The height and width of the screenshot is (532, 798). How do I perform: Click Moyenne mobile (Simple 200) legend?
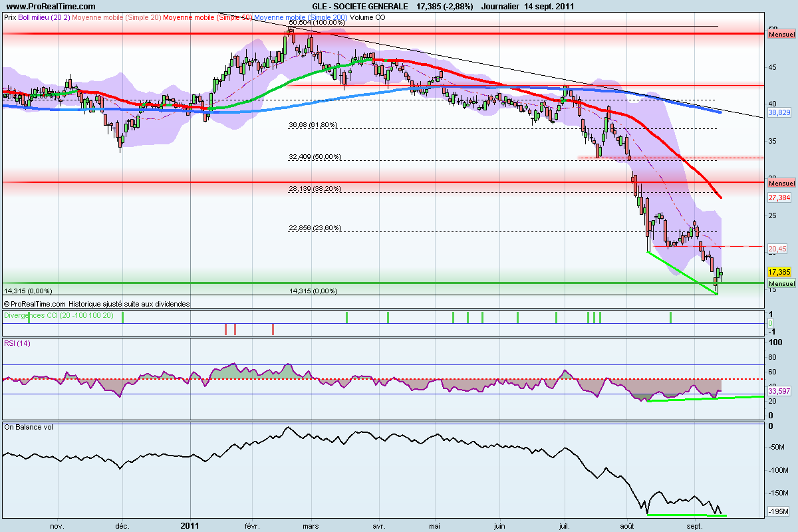(x=300, y=18)
